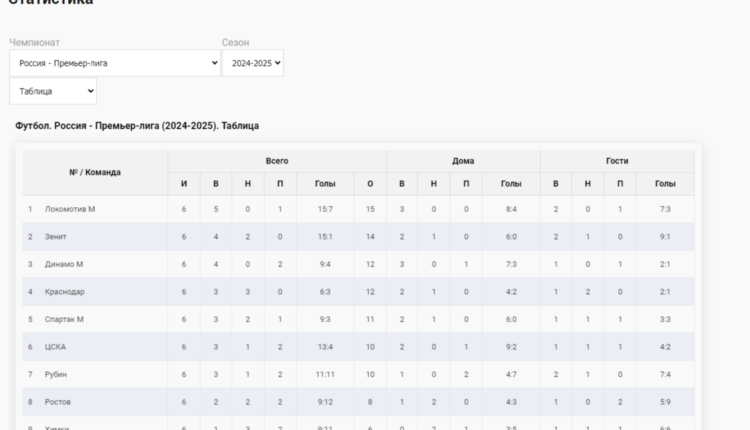Viewport: 750px width, 430px height.
Task: Click Рубин home goals 4:7
Action: pos(511,375)
